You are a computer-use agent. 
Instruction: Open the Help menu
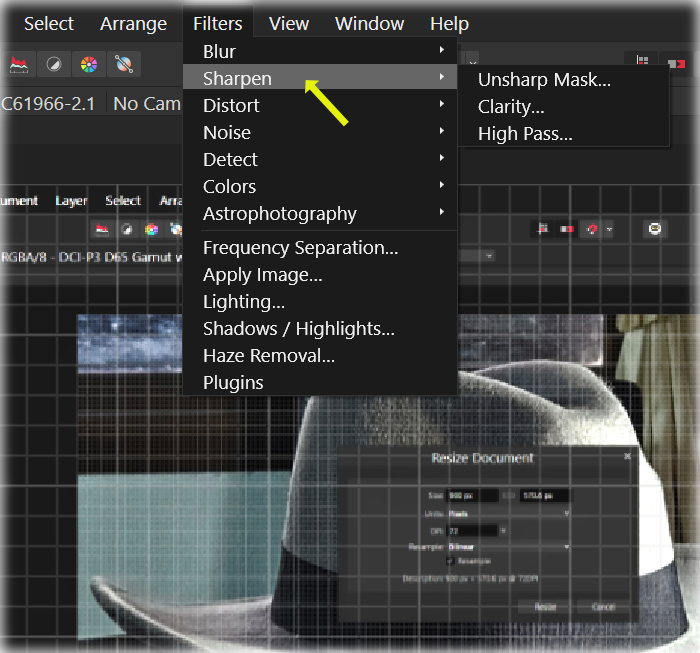tap(450, 24)
